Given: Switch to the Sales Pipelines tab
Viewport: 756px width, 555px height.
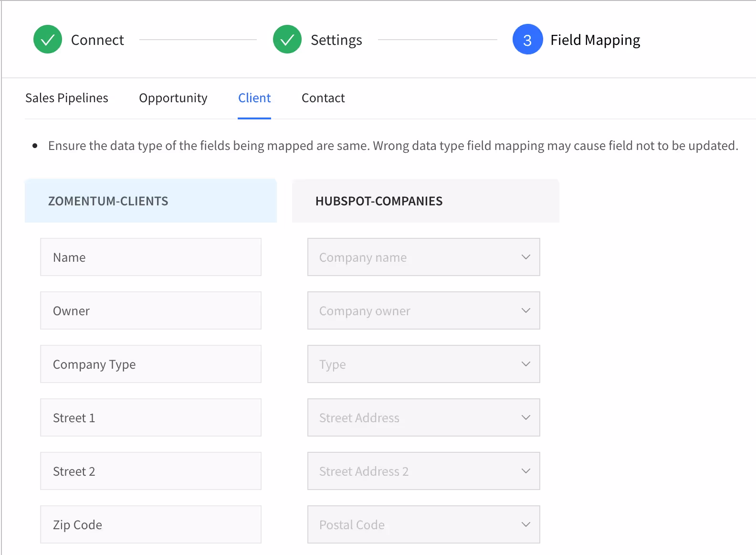Looking at the screenshot, I should pyautogui.click(x=67, y=98).
